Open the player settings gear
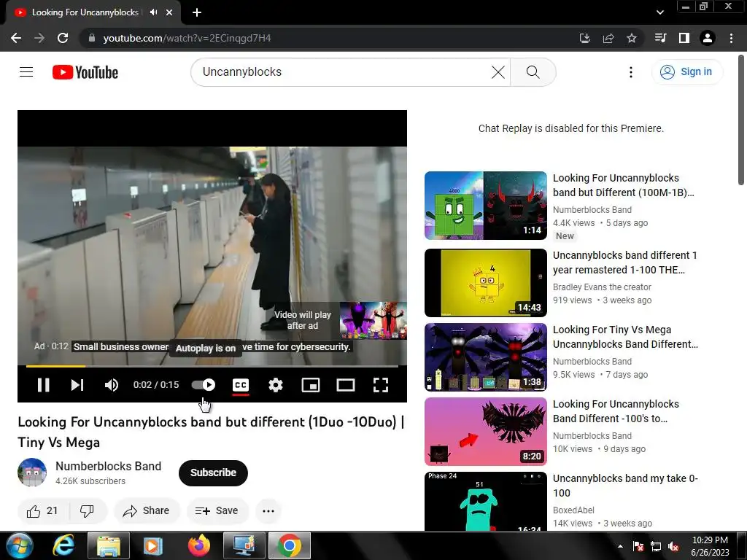747x560 pixels. pyautogui.click(x=275, y=385)
